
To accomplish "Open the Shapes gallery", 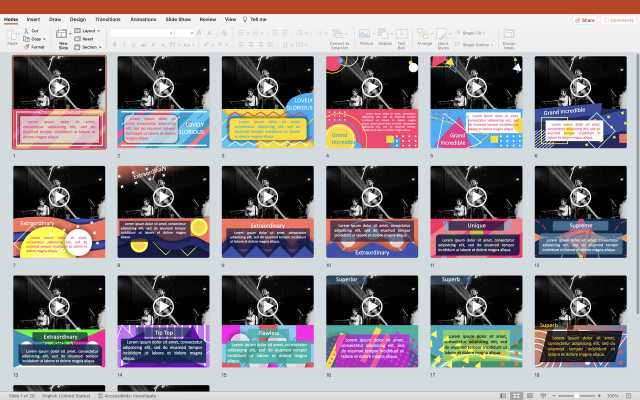I will (x=384, y=35).
